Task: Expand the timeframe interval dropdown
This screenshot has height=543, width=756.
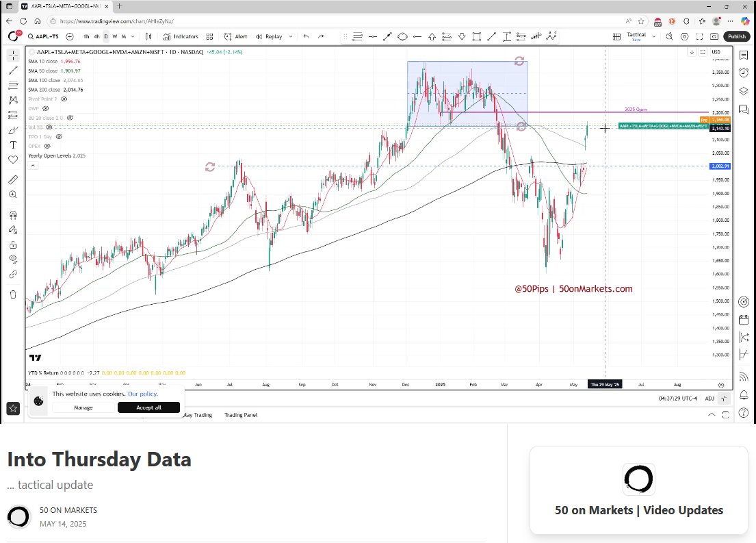Action: tap(133, 37)
